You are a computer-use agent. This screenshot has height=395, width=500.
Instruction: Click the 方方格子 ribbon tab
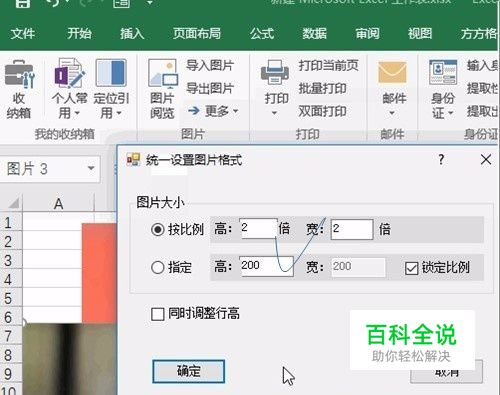click(479, 33)
